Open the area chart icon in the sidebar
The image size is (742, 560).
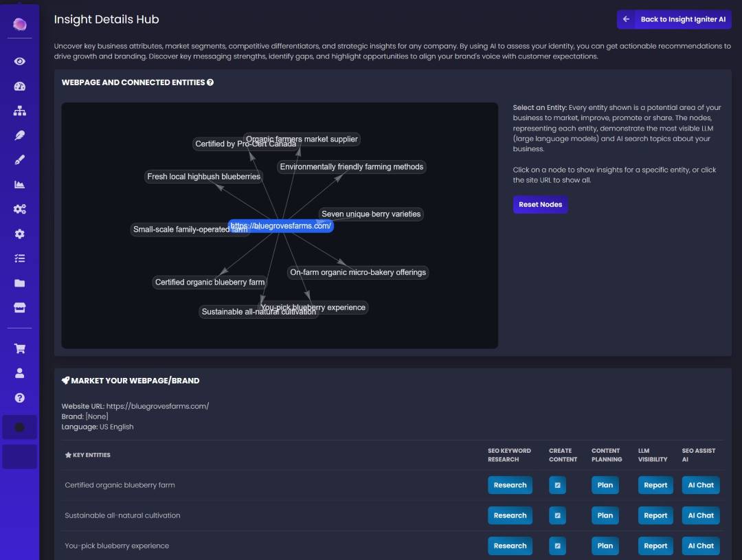point(19,184)
